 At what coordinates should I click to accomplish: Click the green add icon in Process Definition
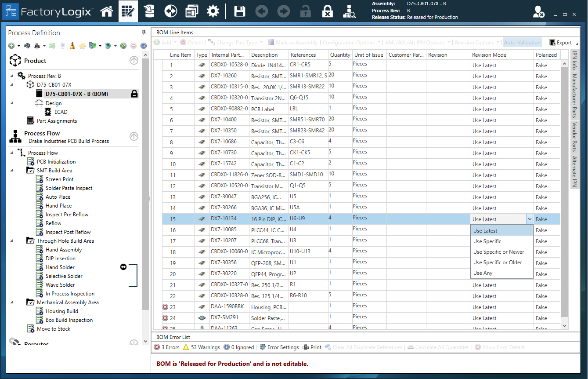click(x=11, y=46)
